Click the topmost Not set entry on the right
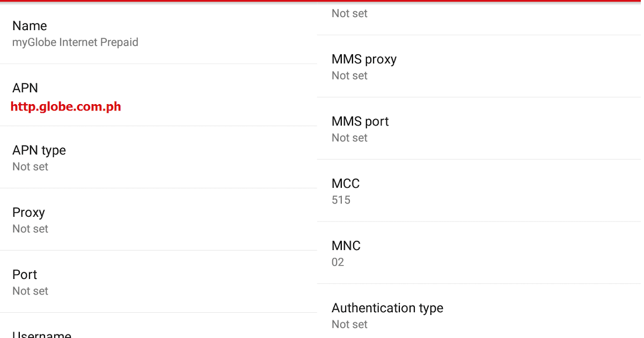This screenshot has height=338, width=644. [x=349, y=13]
